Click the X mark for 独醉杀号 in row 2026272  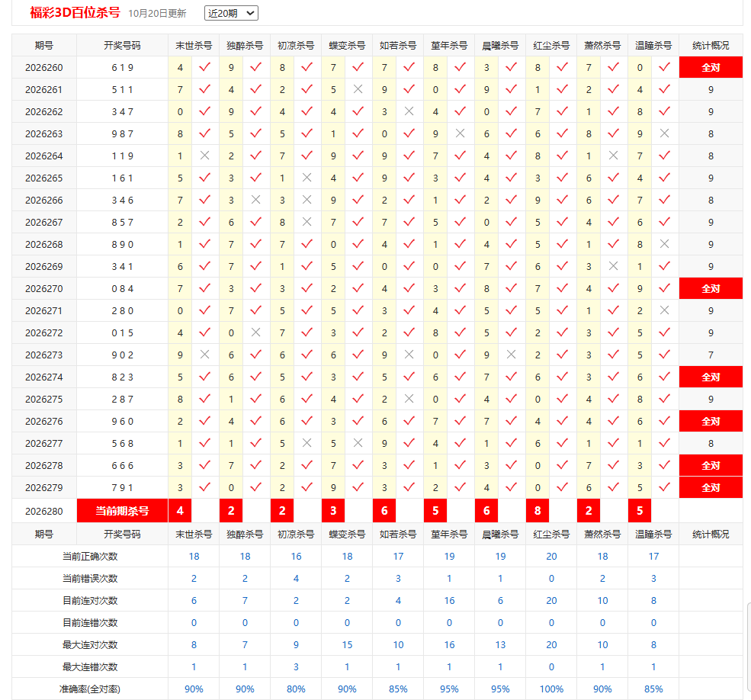pos(255,332)
